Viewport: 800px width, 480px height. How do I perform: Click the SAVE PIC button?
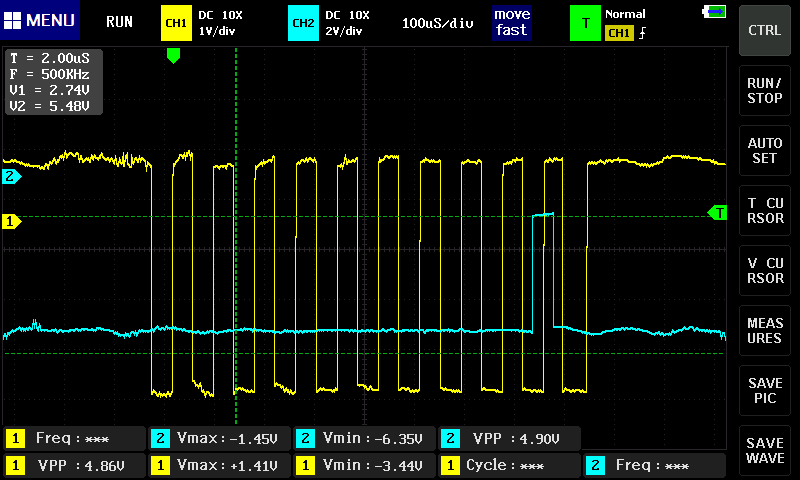[765, 391]
